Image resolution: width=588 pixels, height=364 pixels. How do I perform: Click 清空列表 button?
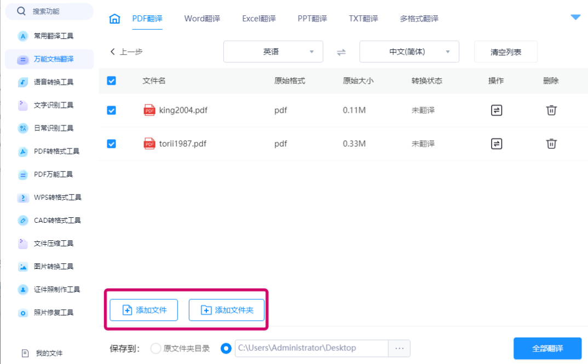pos(505,52)
